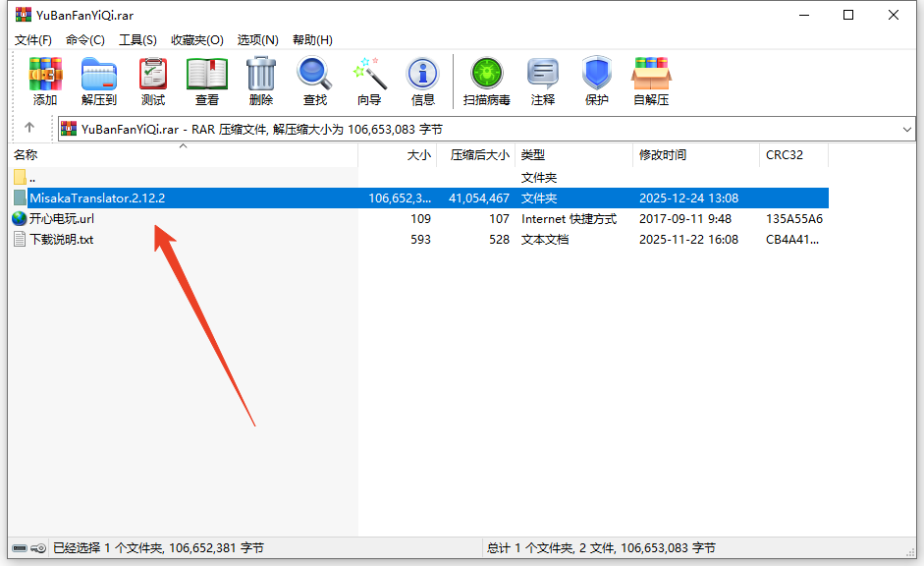Image resolution: width=924 pixels, height=566 pixels.
Task: Click the sort arrow on 名称 column
Action: click(183, 145)
